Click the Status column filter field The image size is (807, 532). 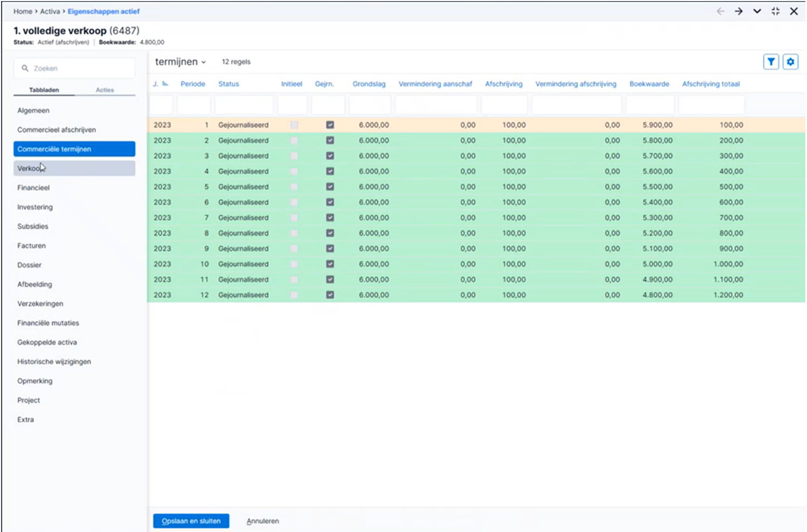pos(244,105)
